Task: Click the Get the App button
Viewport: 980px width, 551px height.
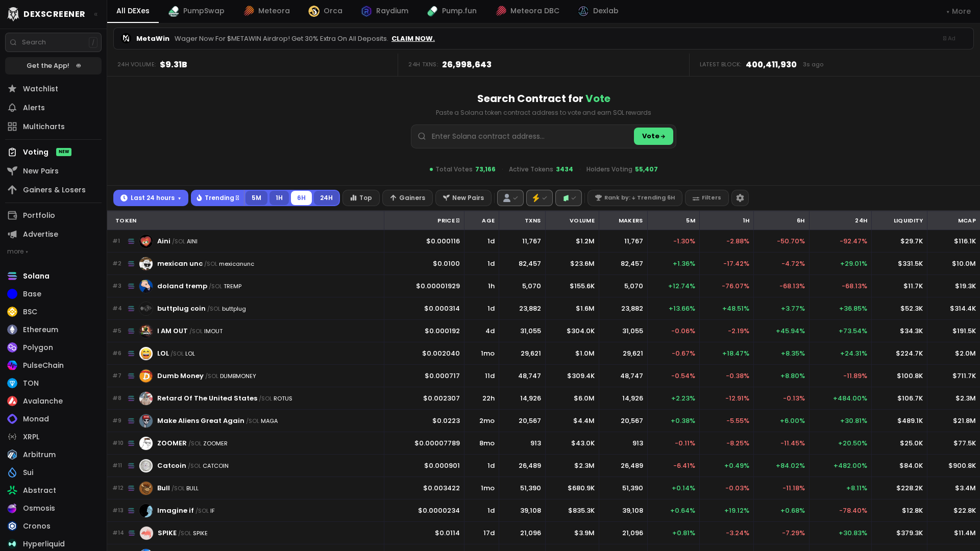Action: tap(53, 66)
